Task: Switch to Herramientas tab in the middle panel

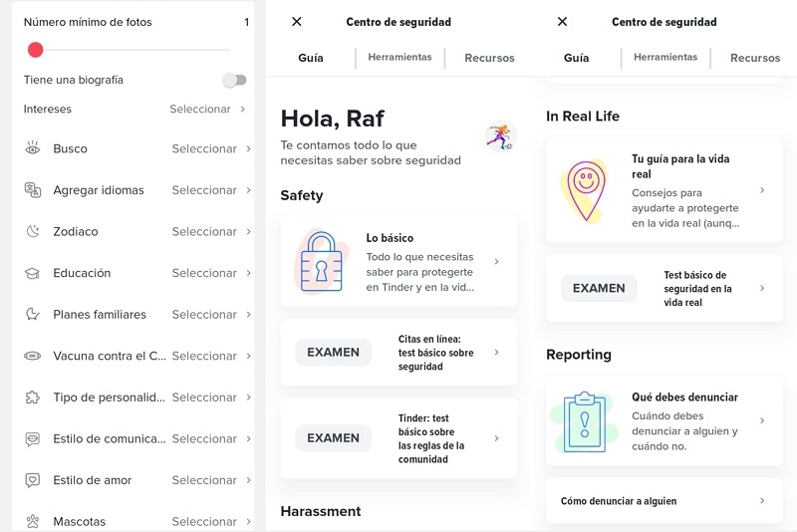Action: (x=399, y=58)
